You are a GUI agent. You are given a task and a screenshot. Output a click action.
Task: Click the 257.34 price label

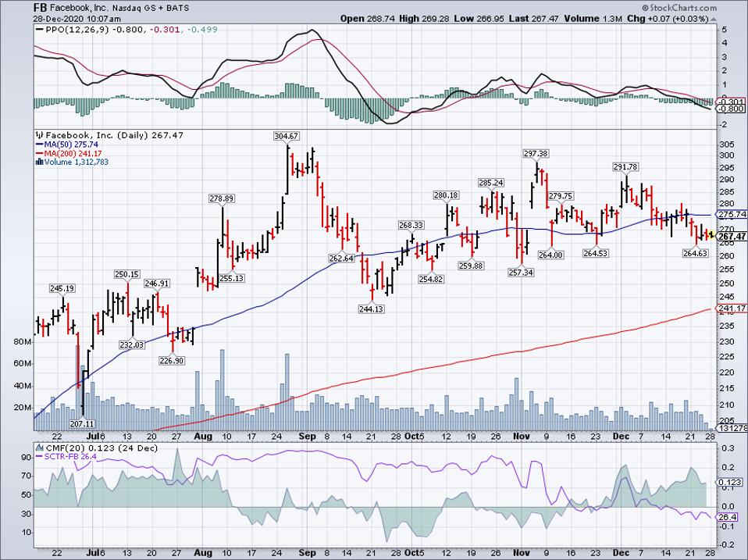click(521, 273)
